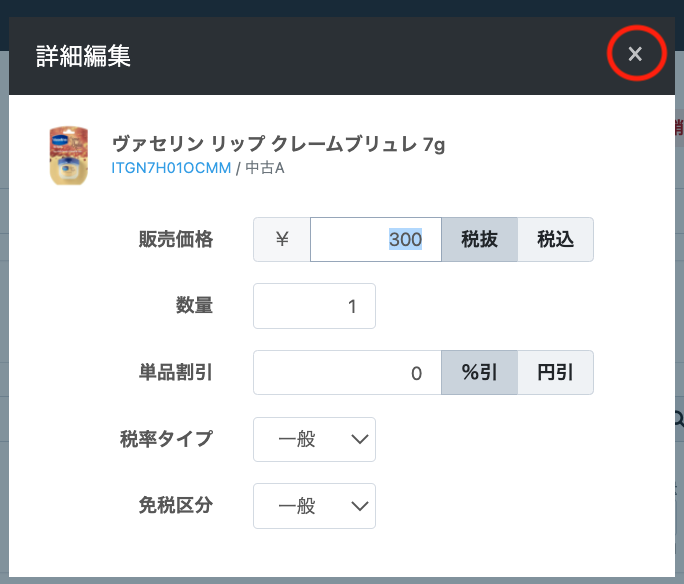Focus the 単品割引 discount input field
Image resolution: width=684 pixels, height=584 pixels.
[x=347, y=373]
